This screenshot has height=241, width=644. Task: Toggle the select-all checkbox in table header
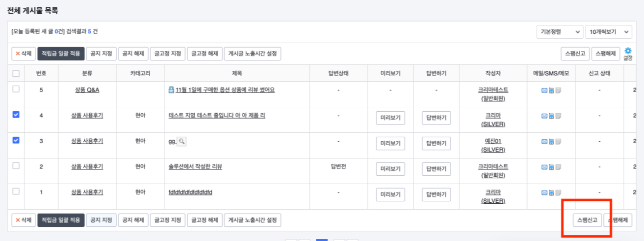click(16, 73)
